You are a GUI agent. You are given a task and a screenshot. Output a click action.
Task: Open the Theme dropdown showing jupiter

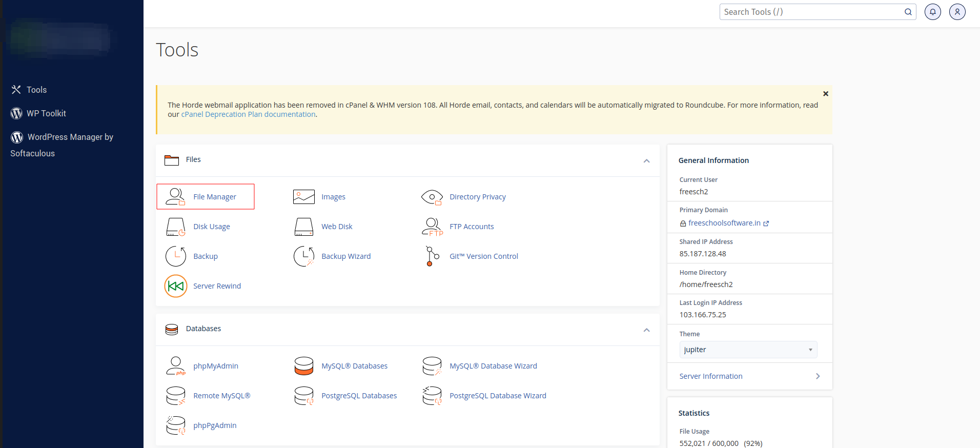point(748,350)
